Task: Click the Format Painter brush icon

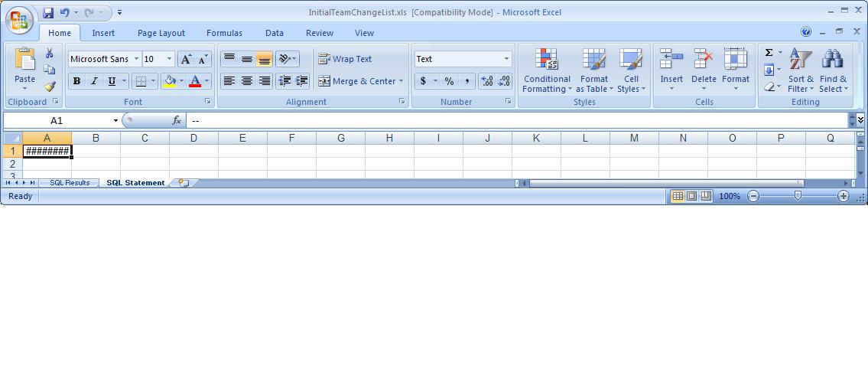Action: pyautogui.click(x=50, y=87)
